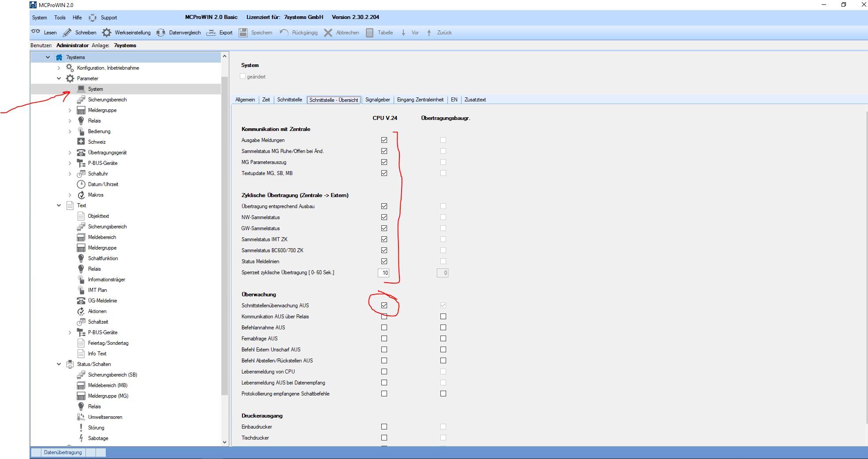Expand the Meldergruppe node under Parameter
Screen dimensions: 868x459
(70, 110)
